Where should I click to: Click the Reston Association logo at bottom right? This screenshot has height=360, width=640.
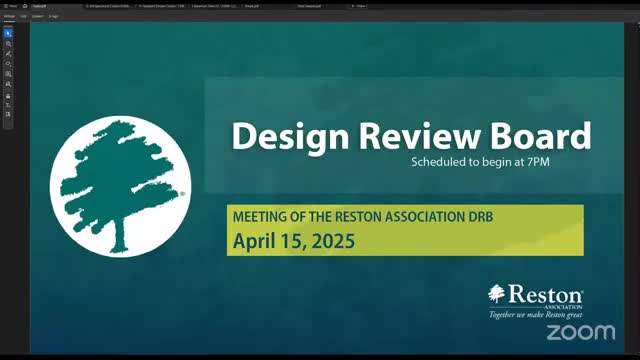tap(536, 302)
